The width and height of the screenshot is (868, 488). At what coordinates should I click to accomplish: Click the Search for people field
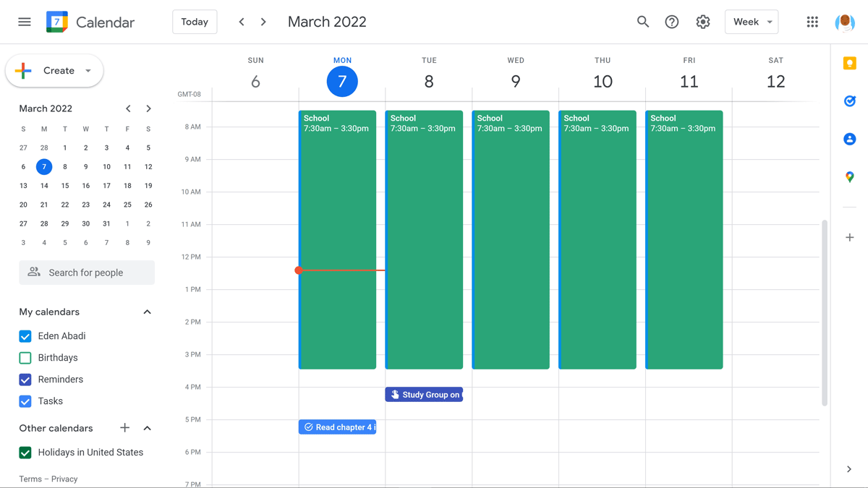click(87, 272)
